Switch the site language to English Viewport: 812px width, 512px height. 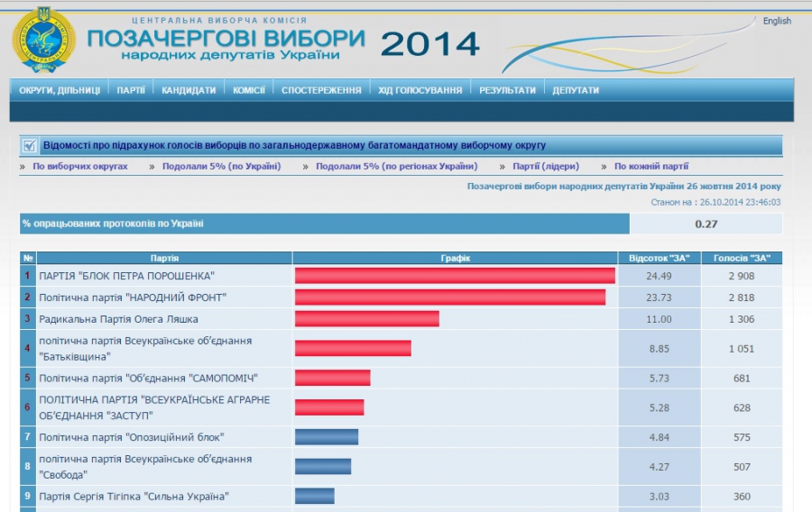(776, 21)
